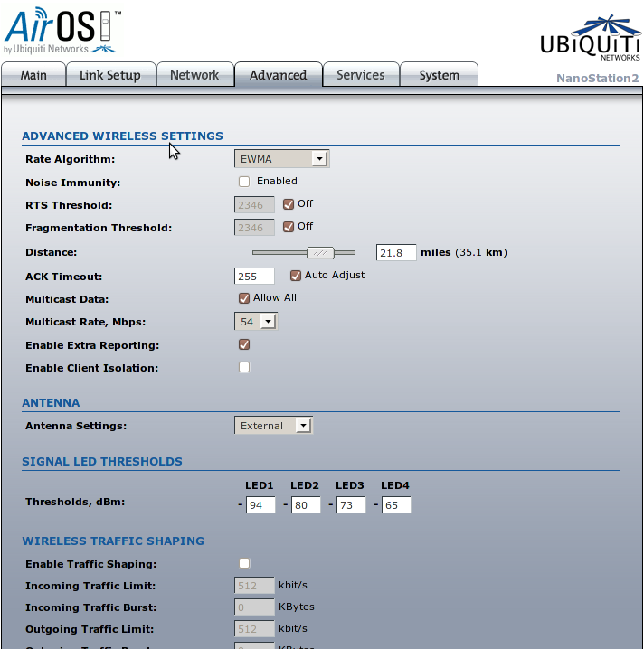The width and height of the screenshot is (644, 649).
Task: Click the NanoStation2 device name text
Action: [597, 79]
